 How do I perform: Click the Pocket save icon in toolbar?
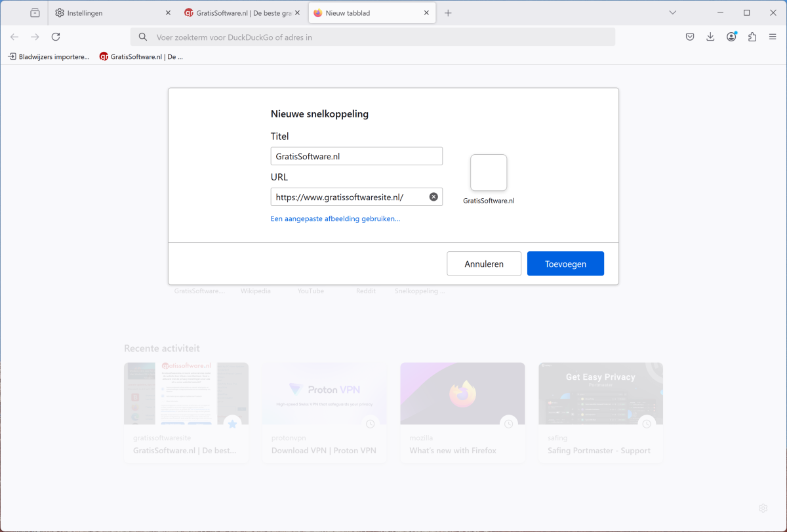coord(690,37)
